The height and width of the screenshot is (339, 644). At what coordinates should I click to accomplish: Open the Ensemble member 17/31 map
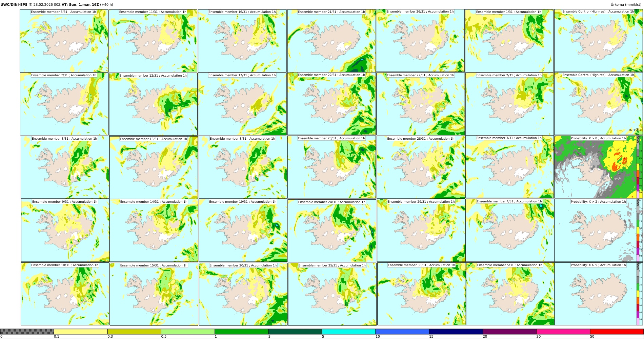point(242,104)
